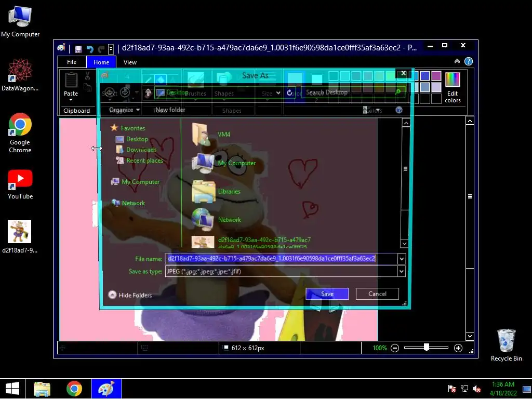This screenshot has height=399, width=532.
Task: Click the Redo arrow in Paint's title bar
Action: (101, 49)
